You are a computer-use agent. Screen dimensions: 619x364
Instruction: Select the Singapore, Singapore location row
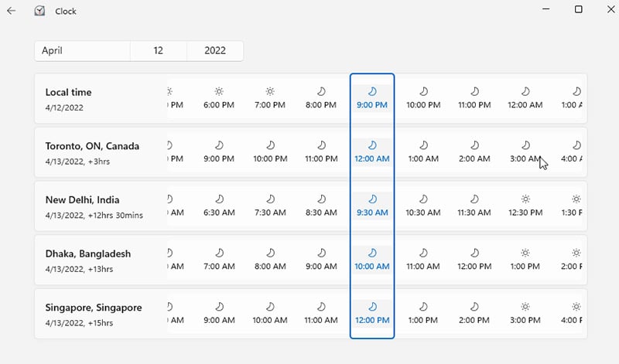coord(94,314)
